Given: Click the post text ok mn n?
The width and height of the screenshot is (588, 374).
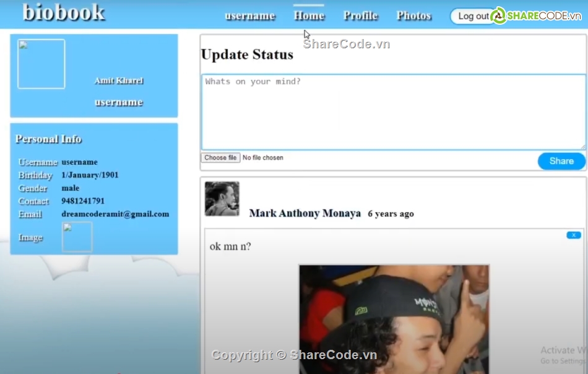Looking at the screenshot, I should coord(230,246).
